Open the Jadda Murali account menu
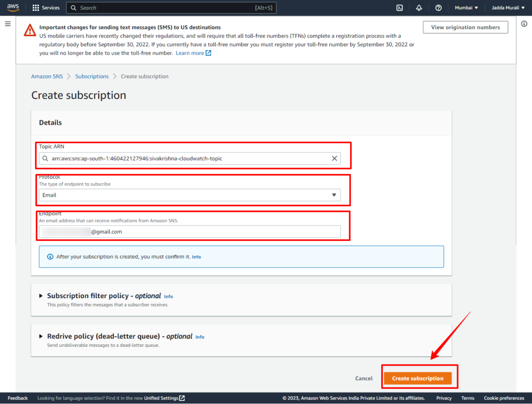Viewport: 532px width, 404px height. (x=508, y=8)
